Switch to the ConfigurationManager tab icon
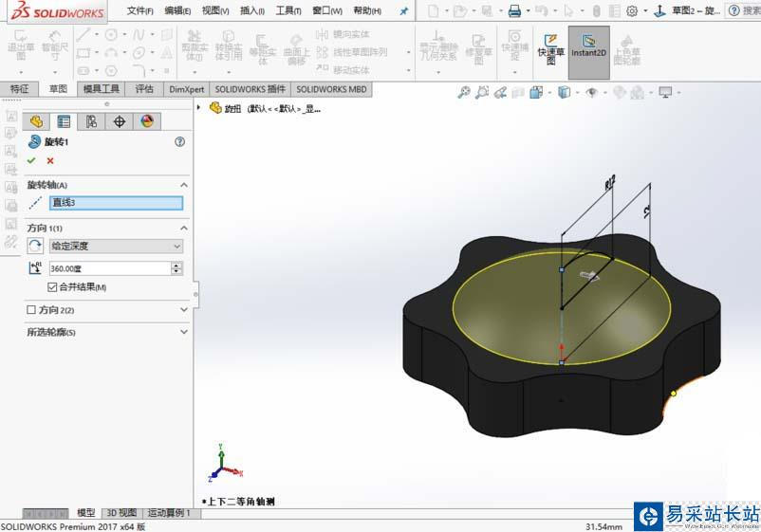 (x=91, y=121)
